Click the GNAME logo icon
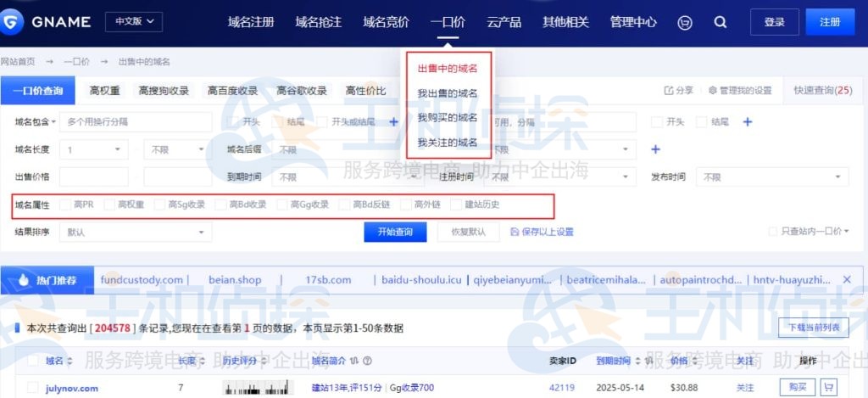Viewport: 868px width, 398px height. (x=12, y=22)
